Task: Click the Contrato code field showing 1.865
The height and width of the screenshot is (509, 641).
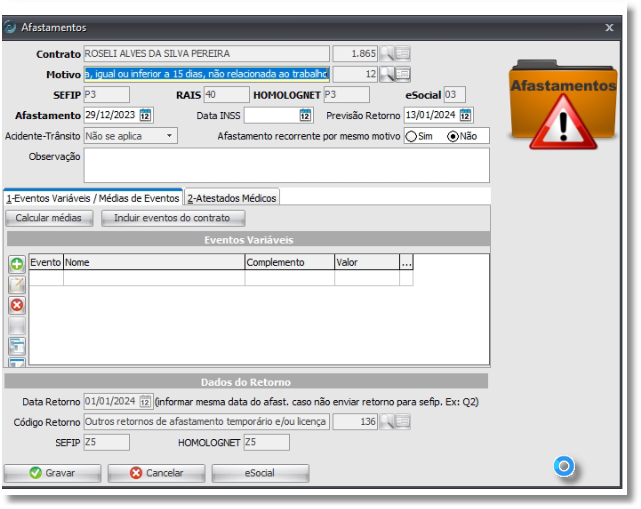Action: point(355,54)
